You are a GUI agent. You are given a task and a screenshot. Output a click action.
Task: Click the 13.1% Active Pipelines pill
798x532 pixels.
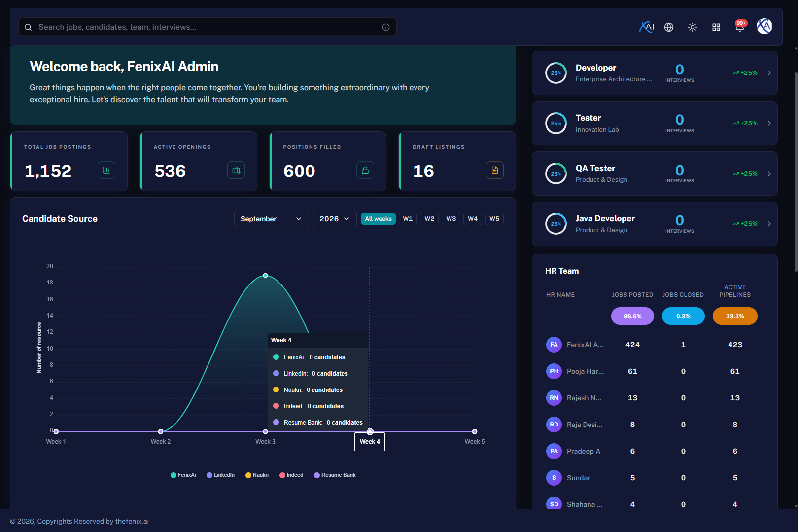(735, 316)
